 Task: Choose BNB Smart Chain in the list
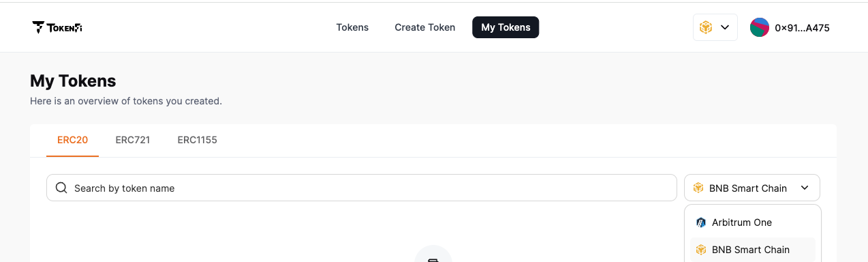[753, 250]
